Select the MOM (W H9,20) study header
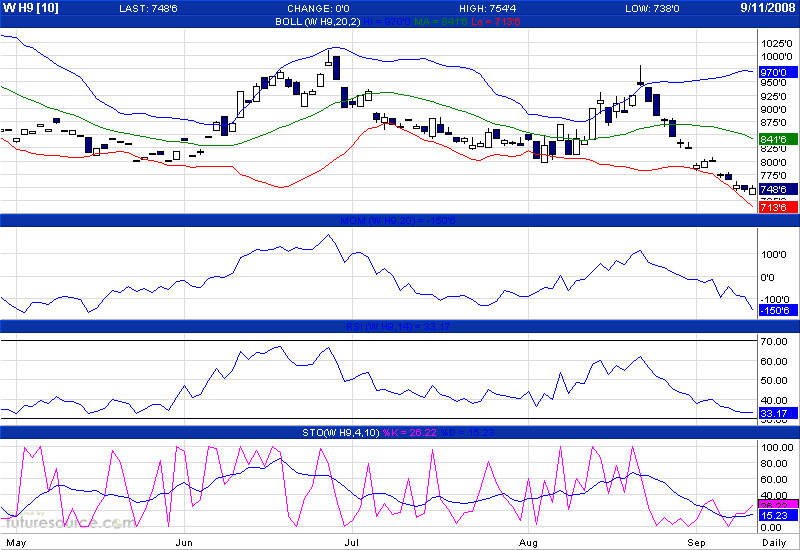The image size is (800, 550). click(397, 221)
